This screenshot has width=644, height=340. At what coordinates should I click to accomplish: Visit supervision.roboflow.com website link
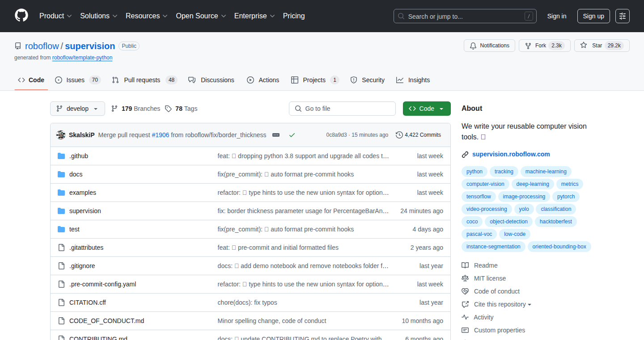[511, 154]
